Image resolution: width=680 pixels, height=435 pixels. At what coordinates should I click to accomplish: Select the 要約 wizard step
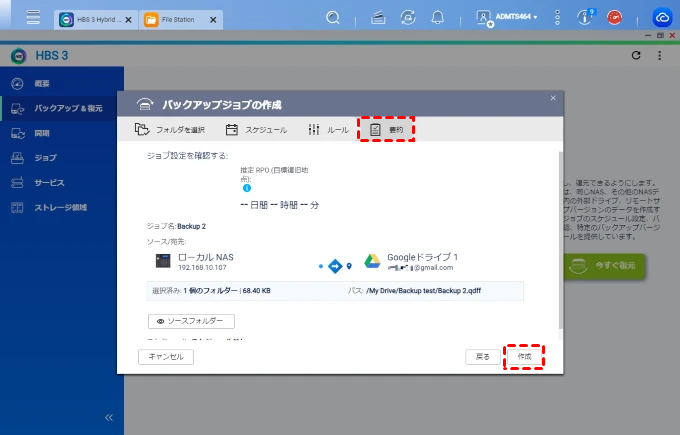[386, 129]
